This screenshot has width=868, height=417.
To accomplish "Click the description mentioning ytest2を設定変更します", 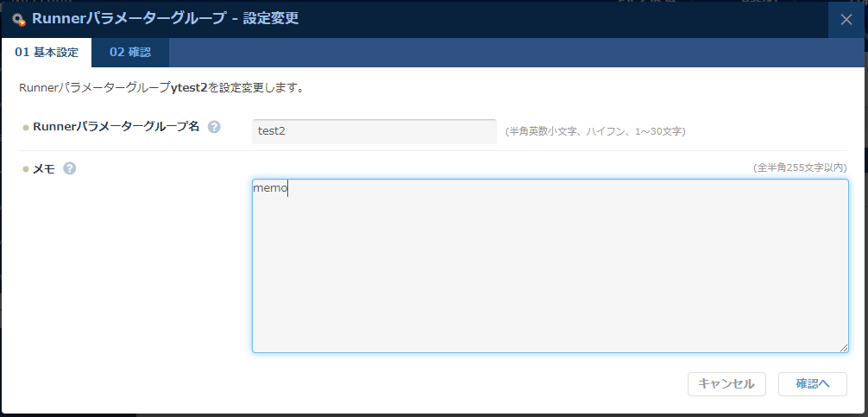I will coord(160,88).
